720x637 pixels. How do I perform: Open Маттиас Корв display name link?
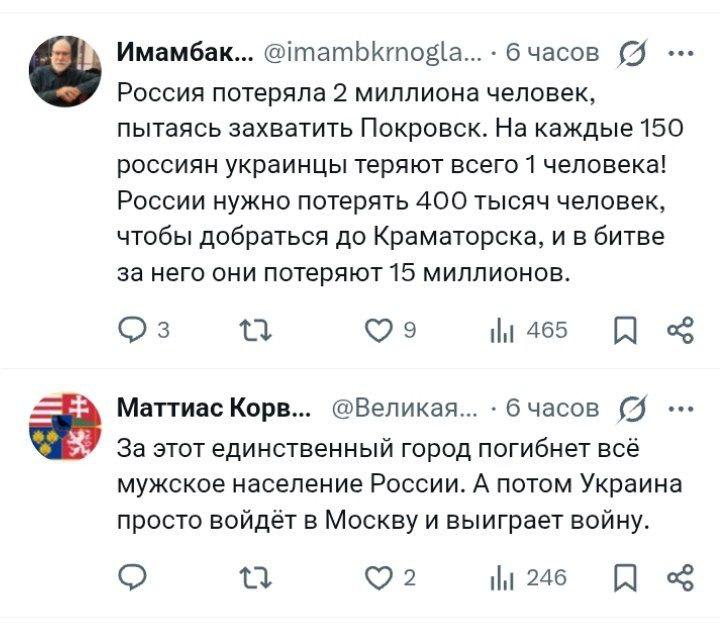click(x=214, y=407)
